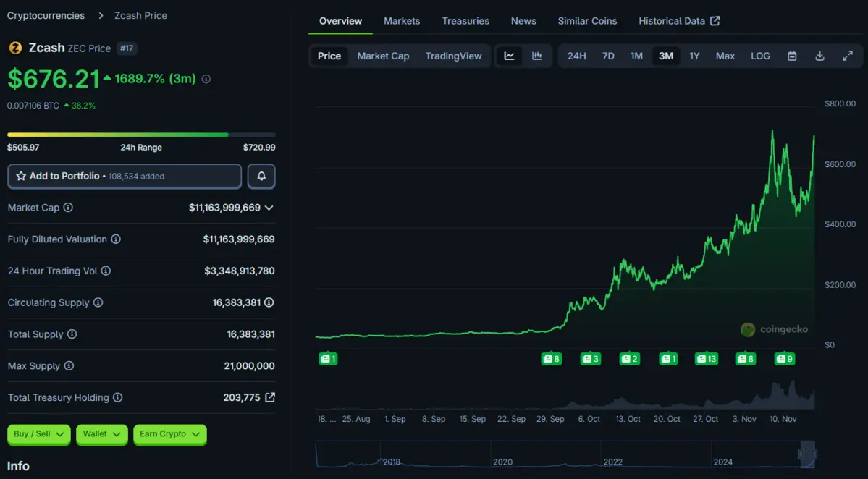868x479 pixels.
Task: Open Total Treasury Holding external link icon
Action: point(270,397)
